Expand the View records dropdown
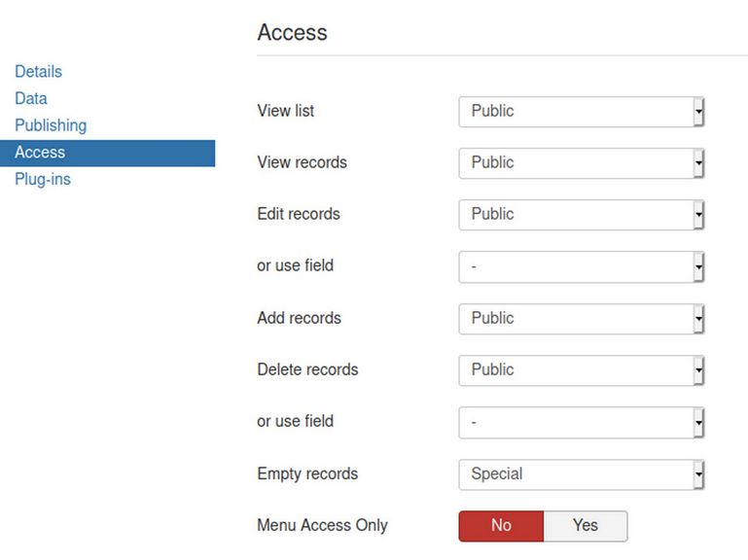 [581, 163]
